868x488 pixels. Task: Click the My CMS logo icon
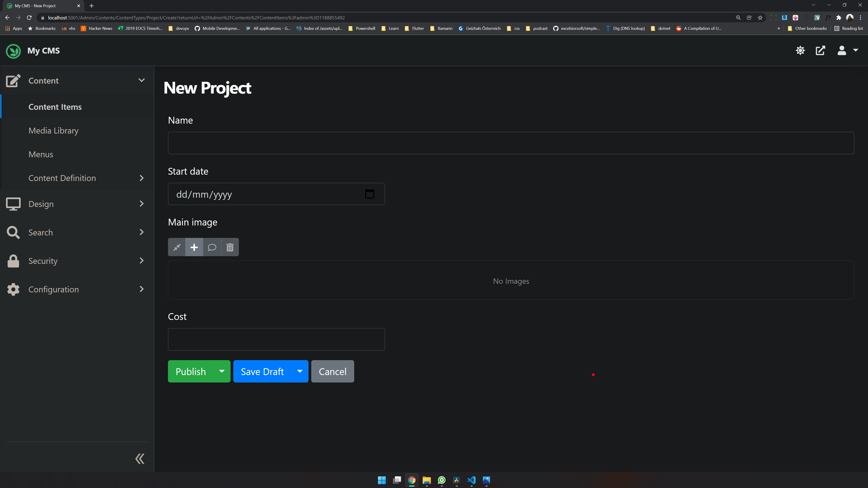click(14, 51)
